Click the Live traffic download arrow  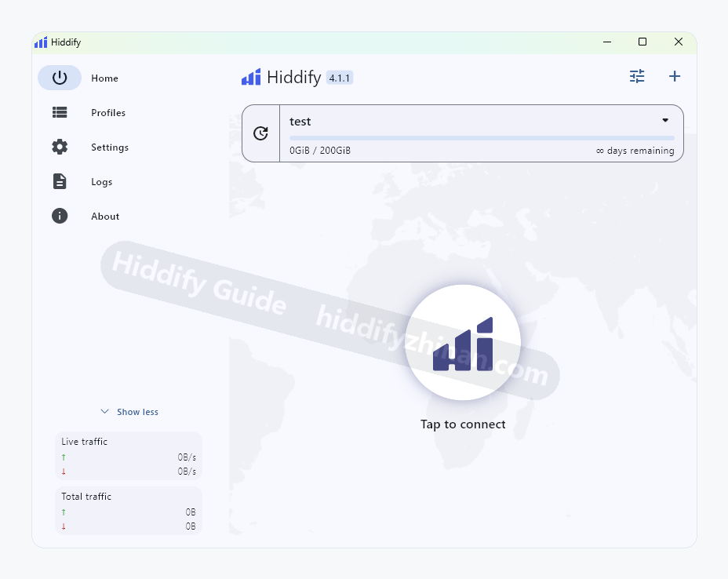64,472
